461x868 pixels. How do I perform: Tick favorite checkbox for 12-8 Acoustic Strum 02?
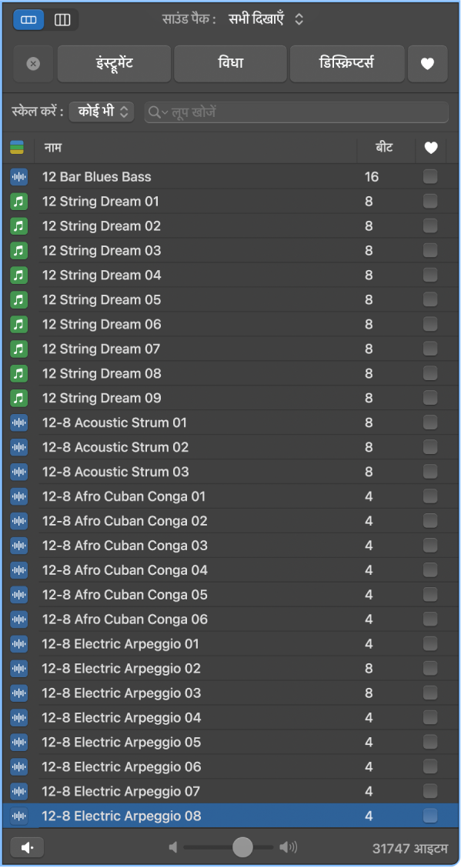coord(430,447)
